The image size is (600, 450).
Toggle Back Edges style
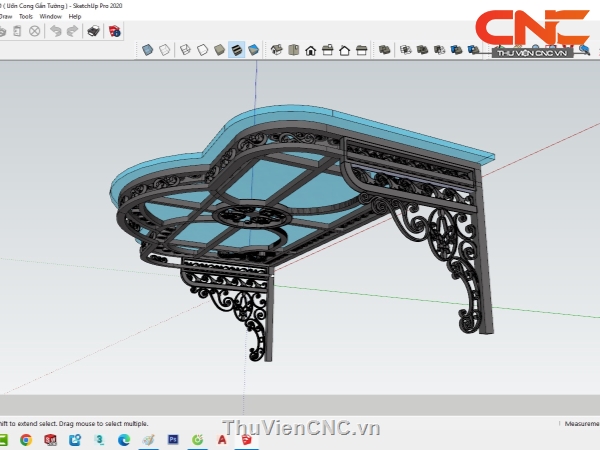[x=165, y=49]
